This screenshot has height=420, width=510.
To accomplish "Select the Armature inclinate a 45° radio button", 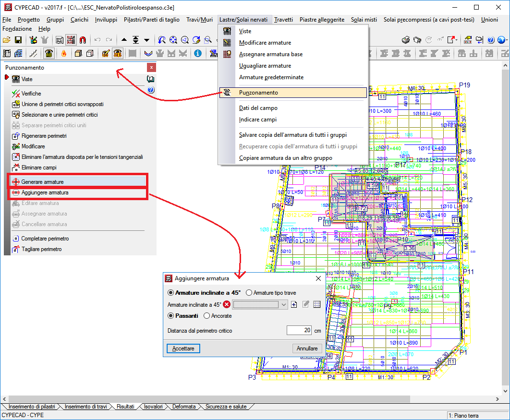I will (x=170, y=293).
